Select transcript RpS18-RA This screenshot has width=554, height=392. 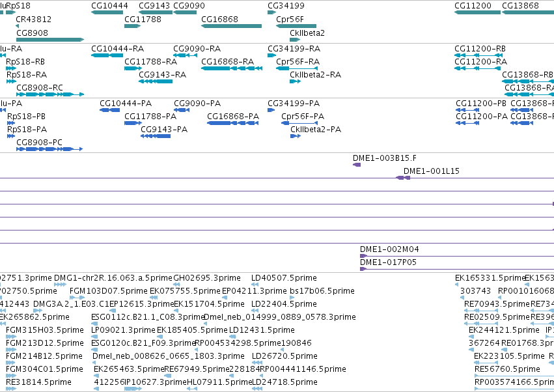click(11, 81)
